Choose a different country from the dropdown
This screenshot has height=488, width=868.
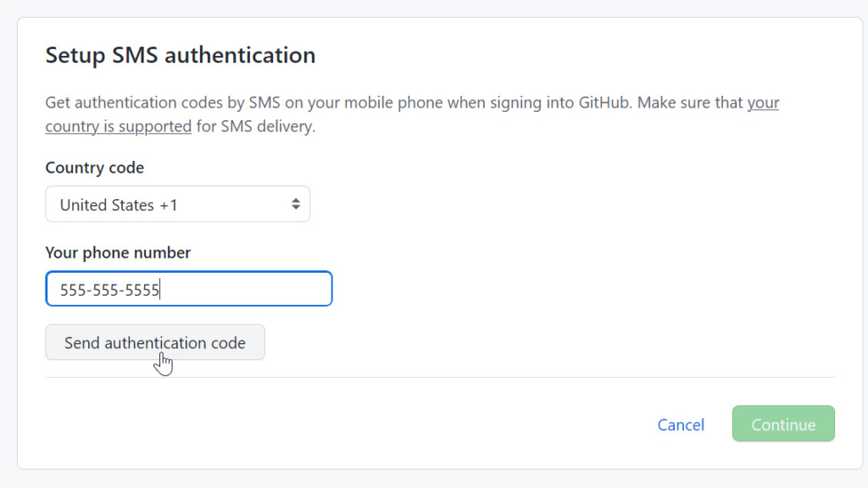point(177,203)
